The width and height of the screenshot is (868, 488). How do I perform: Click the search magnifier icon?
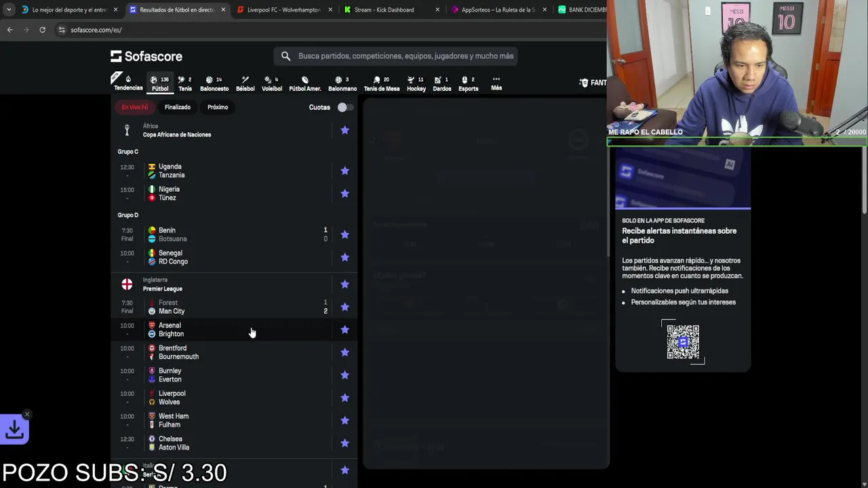pyautogui.click(x=285, y=56)
